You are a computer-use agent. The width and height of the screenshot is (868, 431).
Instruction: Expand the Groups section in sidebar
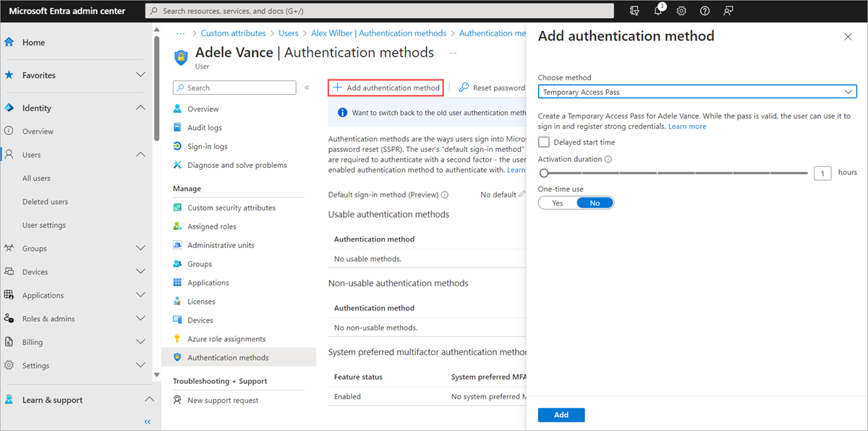coord(140,248)
